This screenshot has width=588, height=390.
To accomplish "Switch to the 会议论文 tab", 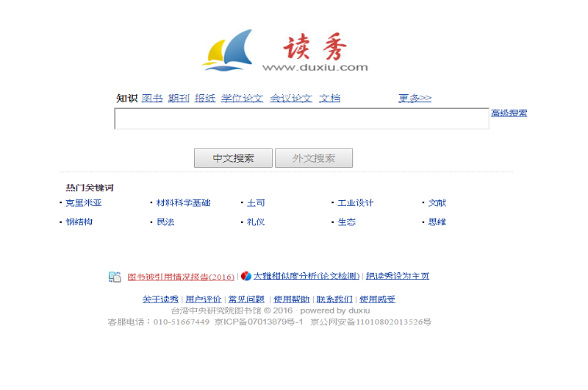I will pos(291,99).
